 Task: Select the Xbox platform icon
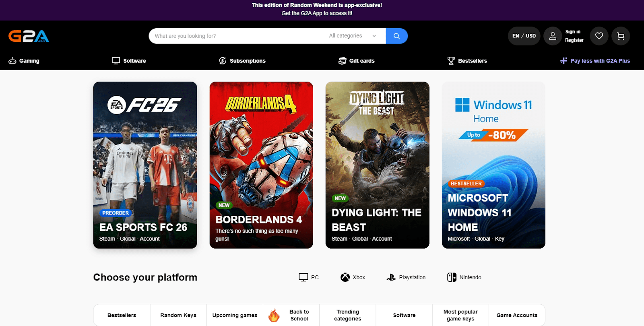point(345,277)
